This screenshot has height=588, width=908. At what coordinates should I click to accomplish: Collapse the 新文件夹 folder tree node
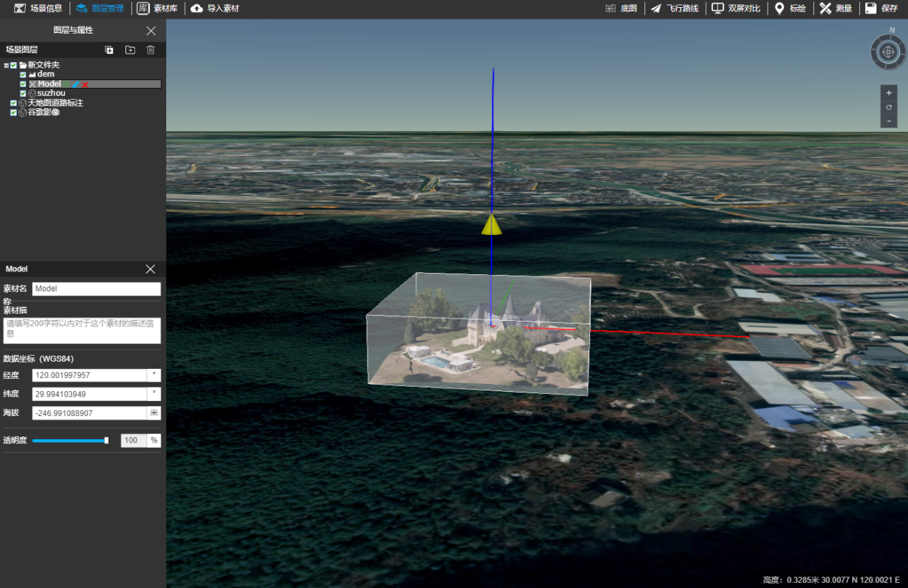6,65
